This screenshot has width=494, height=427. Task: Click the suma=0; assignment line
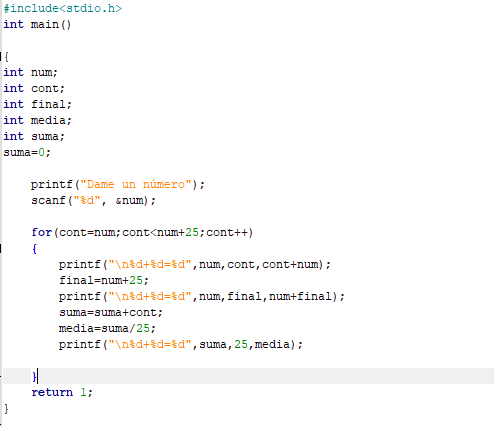click(x=27, y=152)
